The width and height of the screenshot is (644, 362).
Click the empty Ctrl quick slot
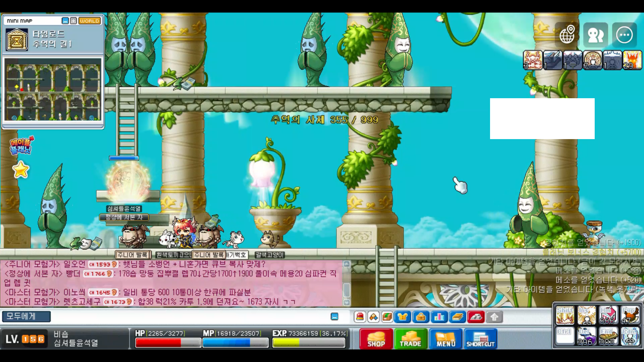565,336
